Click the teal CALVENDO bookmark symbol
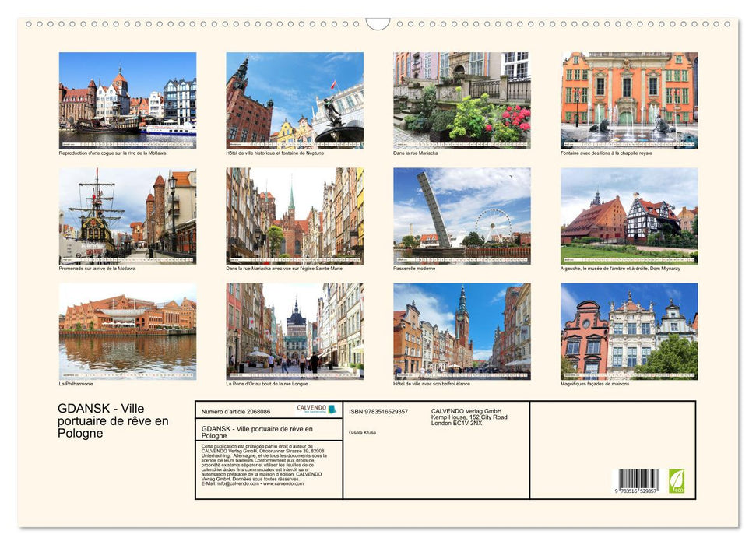The height and width of the screenshot is (545, 756). point(334,408)
